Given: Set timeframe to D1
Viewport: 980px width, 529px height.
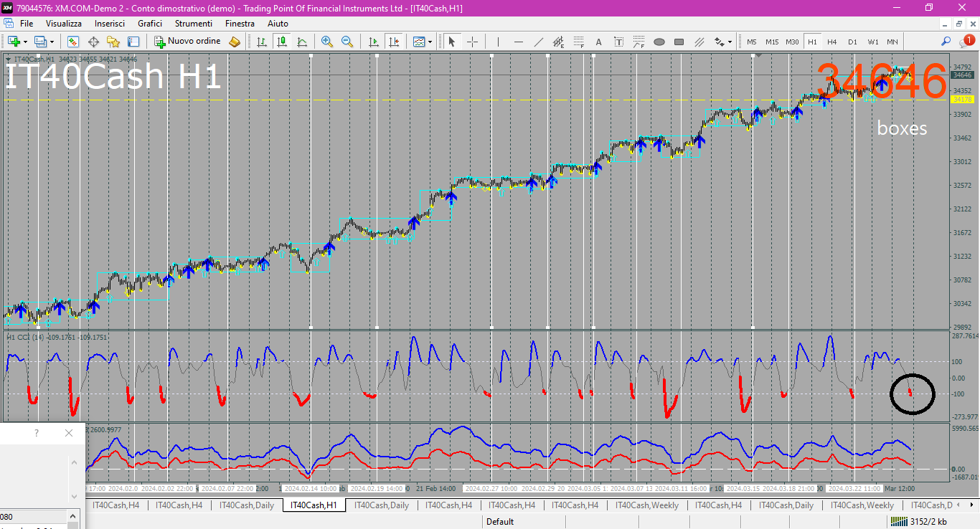Looking at the screenshot, I should pos(852,42).
